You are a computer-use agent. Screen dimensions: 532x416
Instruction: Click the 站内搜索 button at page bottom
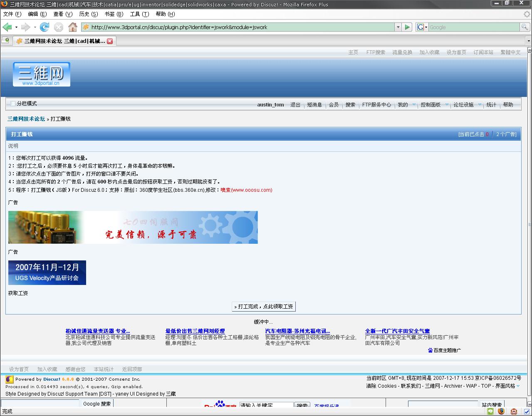click(491, 405)
